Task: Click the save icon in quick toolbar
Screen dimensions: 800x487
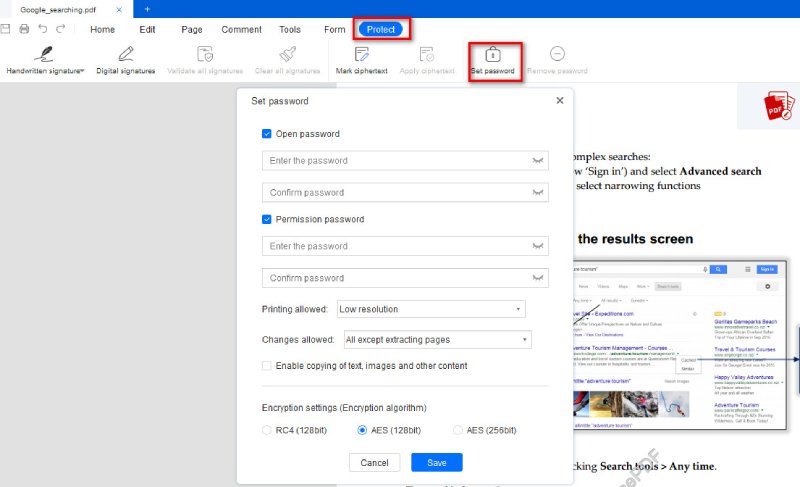Action: coord(5,29)
